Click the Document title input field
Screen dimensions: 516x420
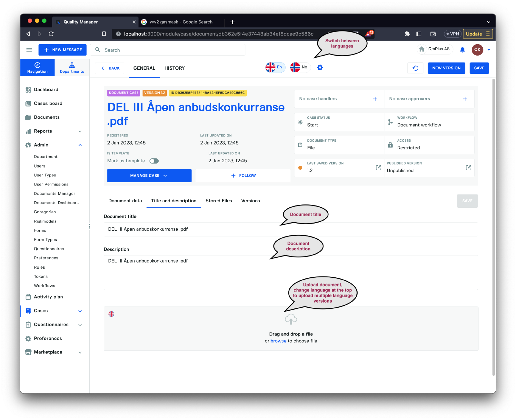290,229
